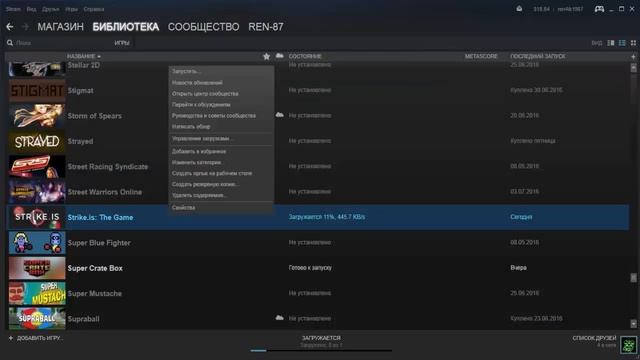640x360 pixels.
Task: Go back with the left arrow
Action: [x=10, y=27]
